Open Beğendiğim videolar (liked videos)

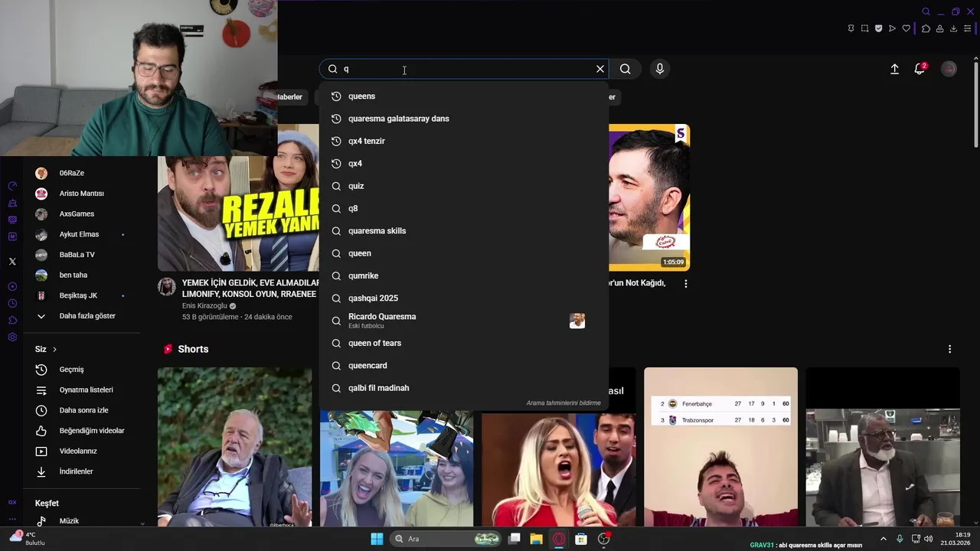pyautogui.click(x=92, y=431)
